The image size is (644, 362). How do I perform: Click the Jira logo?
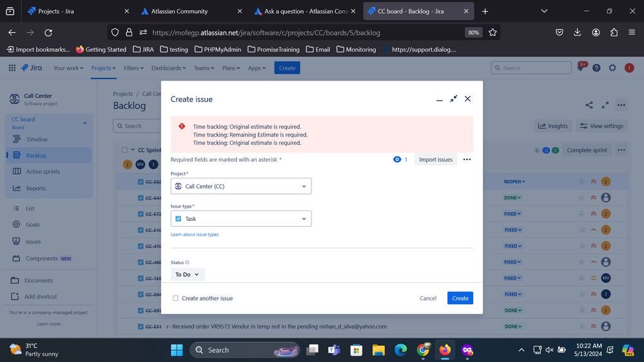(32, 68)
